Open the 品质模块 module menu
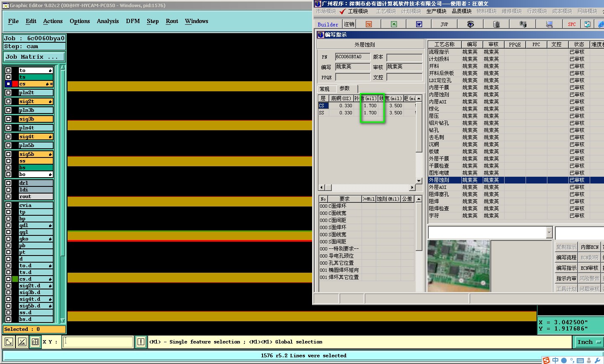Image resolution: width=604 pixels, height=364 pixels. 461,11
